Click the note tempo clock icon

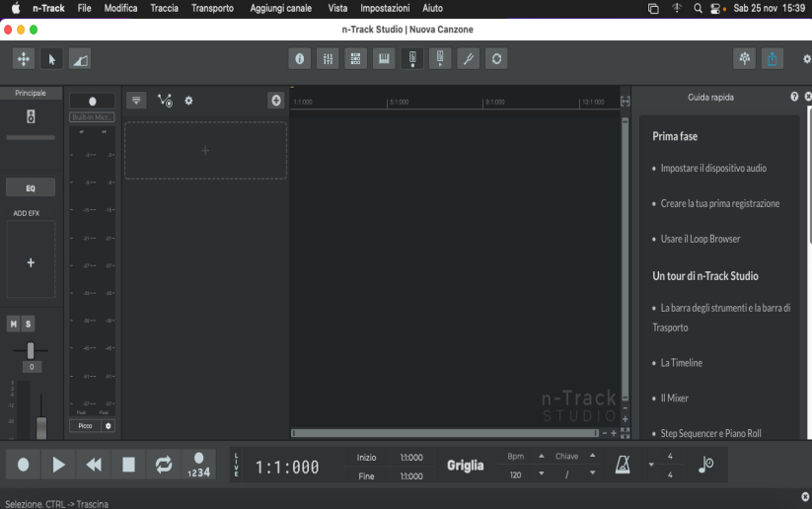(705, 465)
